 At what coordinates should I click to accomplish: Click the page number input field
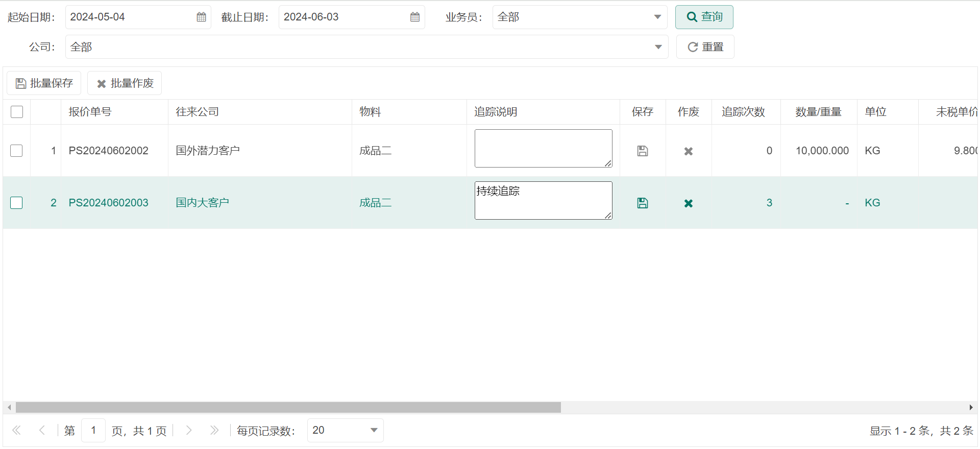93,430
